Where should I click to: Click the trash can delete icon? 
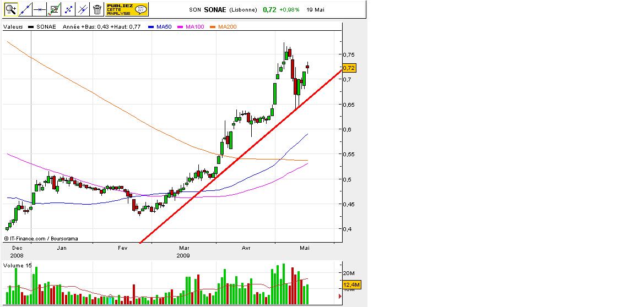click(x=97, y=9)
